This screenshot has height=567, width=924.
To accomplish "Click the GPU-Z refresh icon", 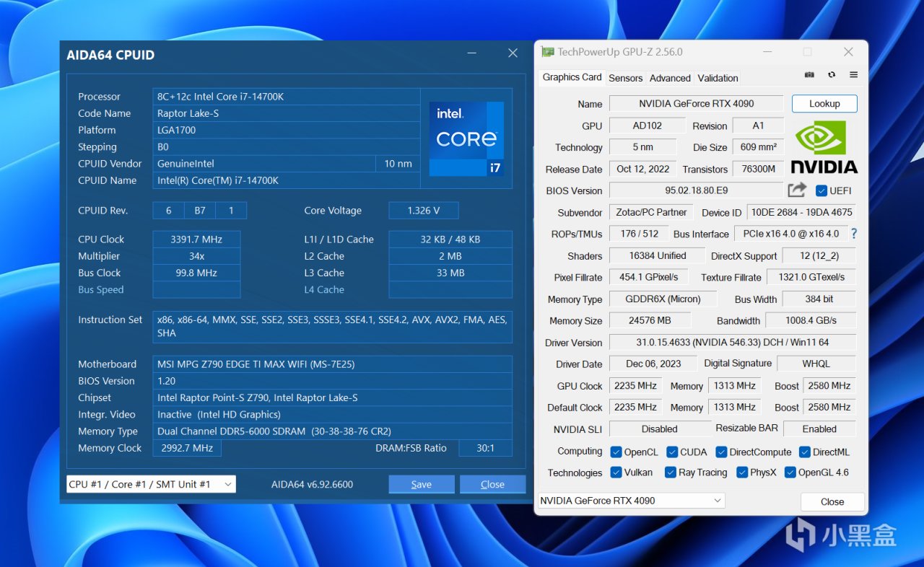I will (x=832, y=75).
